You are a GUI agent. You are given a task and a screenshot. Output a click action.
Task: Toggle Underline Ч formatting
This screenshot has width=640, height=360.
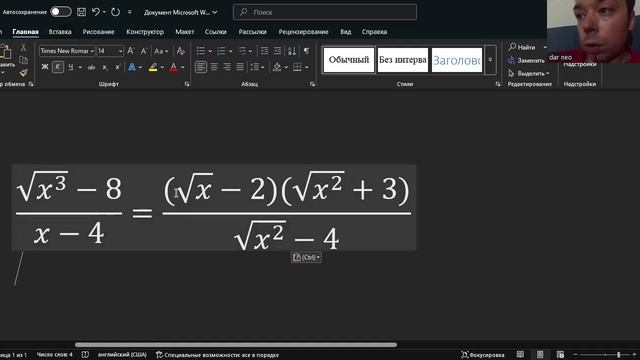[71, 67]
